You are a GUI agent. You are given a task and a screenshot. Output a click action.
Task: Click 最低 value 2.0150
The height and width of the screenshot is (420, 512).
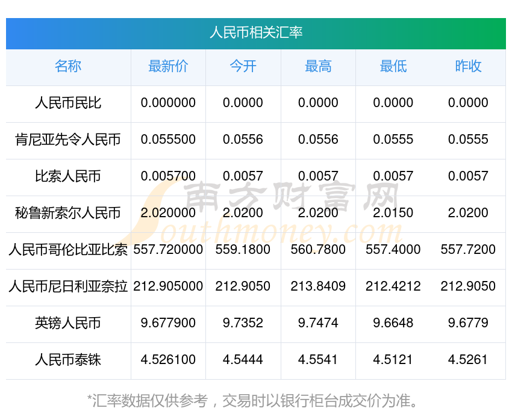(x=393, y=213)
